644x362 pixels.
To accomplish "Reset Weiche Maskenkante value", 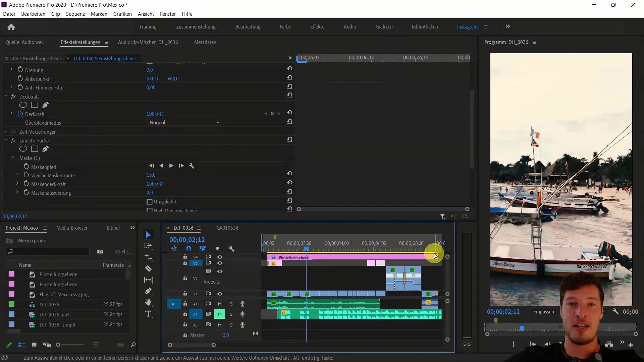I will [x=290, y=174].
